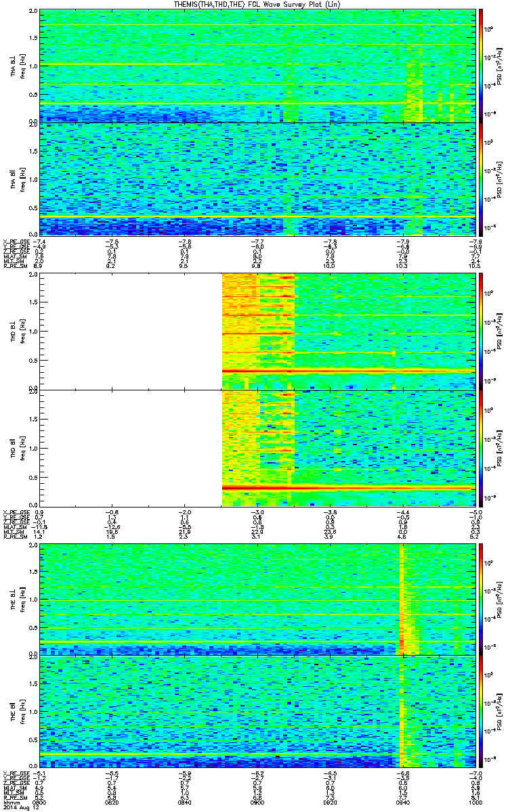
Task: Click the 'THD BL freq [Hz]' axis label
Action: [x=16, y=330]
